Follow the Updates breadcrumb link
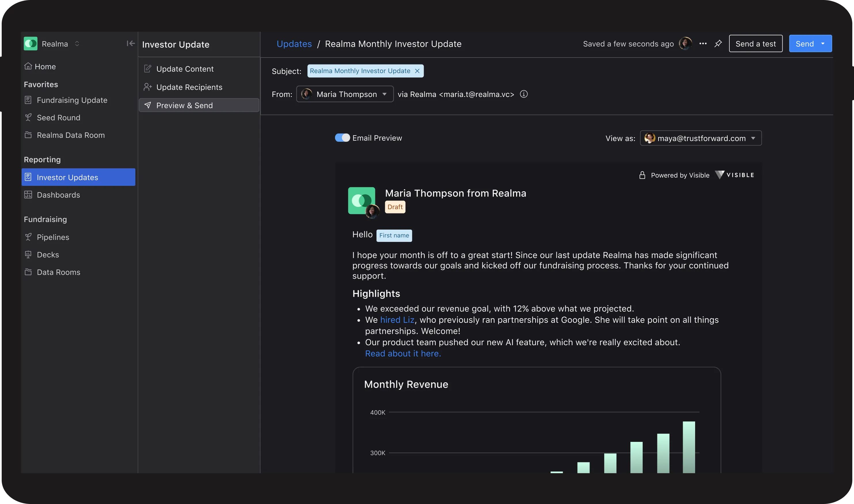This screenshot has width=854, height=504. [294, 44]
